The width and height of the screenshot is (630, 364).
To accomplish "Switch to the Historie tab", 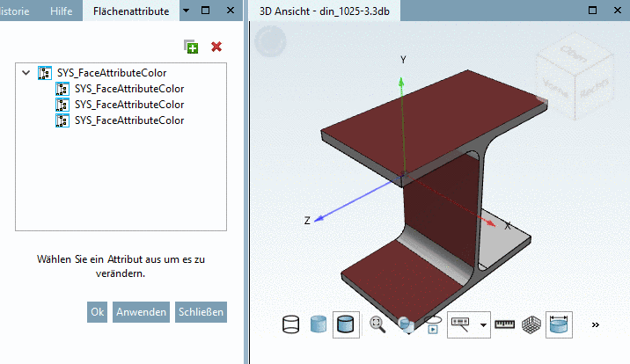I will (x=14, y=11).
